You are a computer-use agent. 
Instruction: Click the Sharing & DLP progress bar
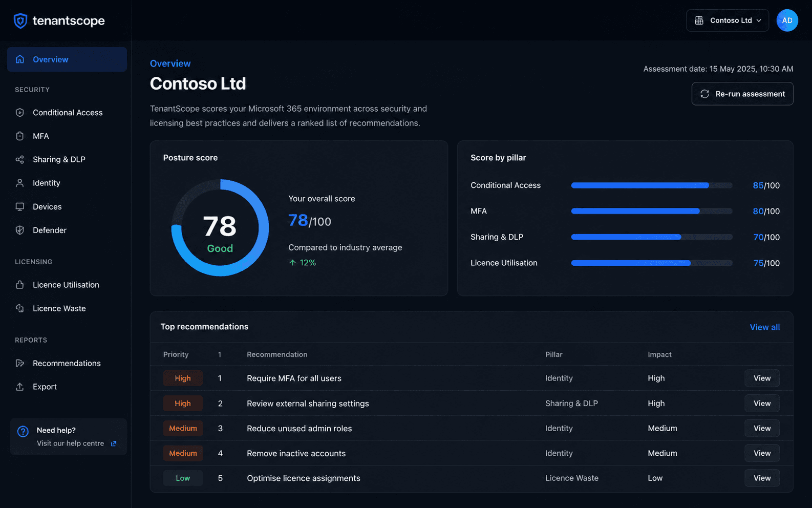coord(652,237)
